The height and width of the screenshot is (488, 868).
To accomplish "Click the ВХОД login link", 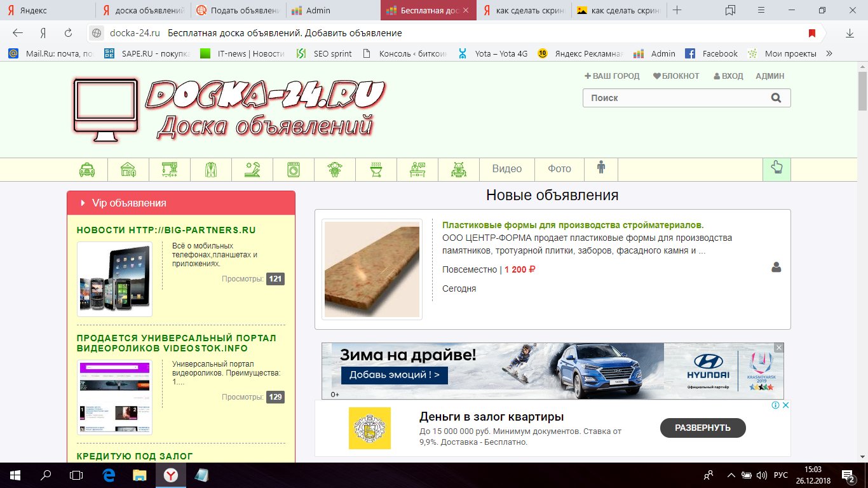I will (728, 76).
